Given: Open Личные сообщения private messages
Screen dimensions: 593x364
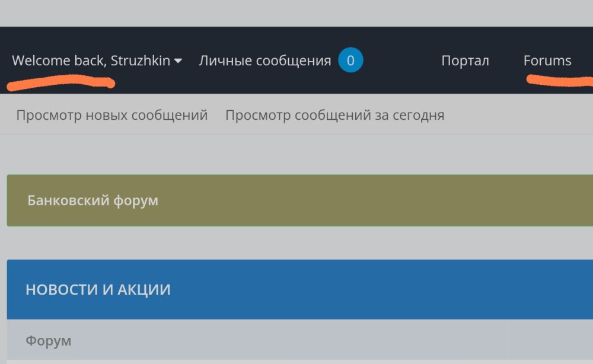Looking at the screenshot, I should click(x=264, y=60).
